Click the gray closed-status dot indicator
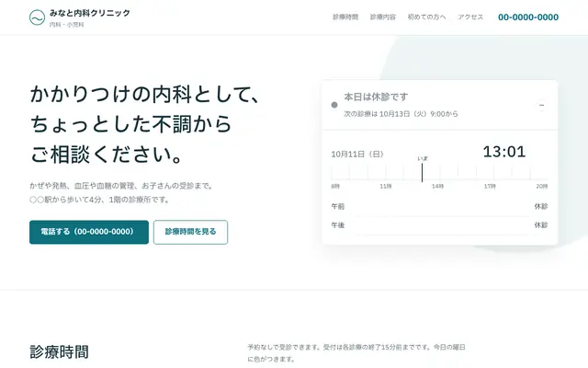The height and width of the screenshot is (368, 588). point(334,105)
